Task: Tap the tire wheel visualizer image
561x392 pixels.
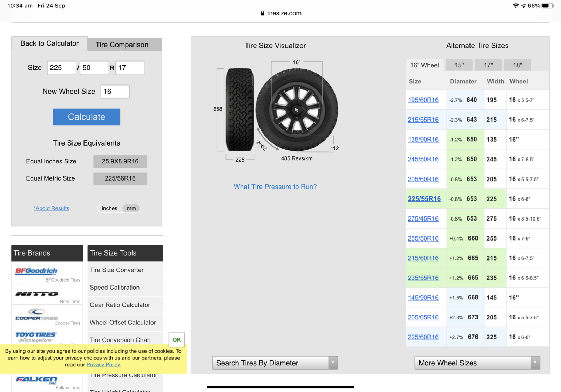Action: tap(296, 110)
